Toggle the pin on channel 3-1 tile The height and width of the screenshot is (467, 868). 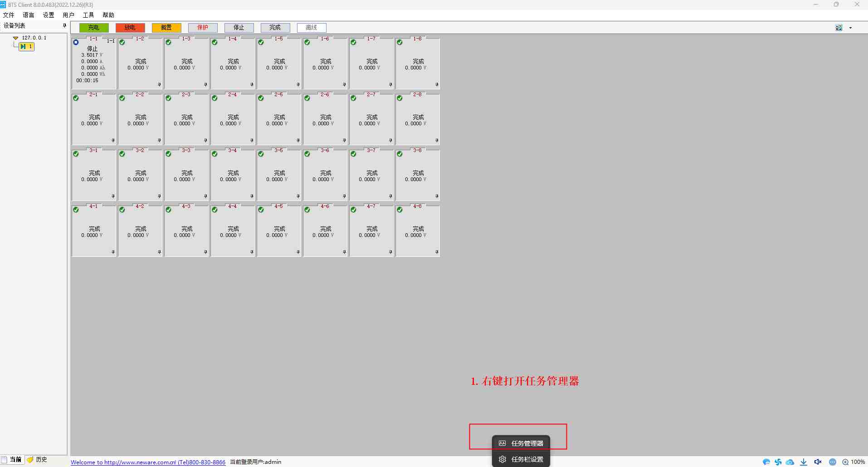click(113, 196)
